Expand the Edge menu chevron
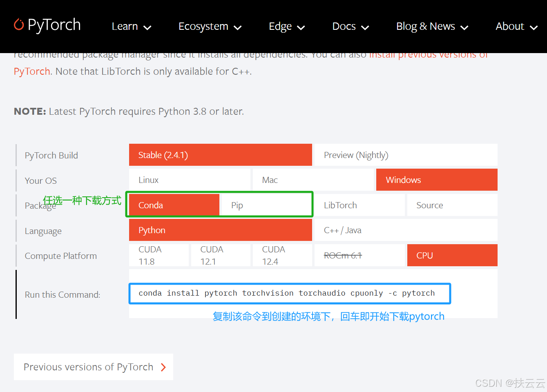547x392 pixels. pyautogui.click(x=301, y=28)
